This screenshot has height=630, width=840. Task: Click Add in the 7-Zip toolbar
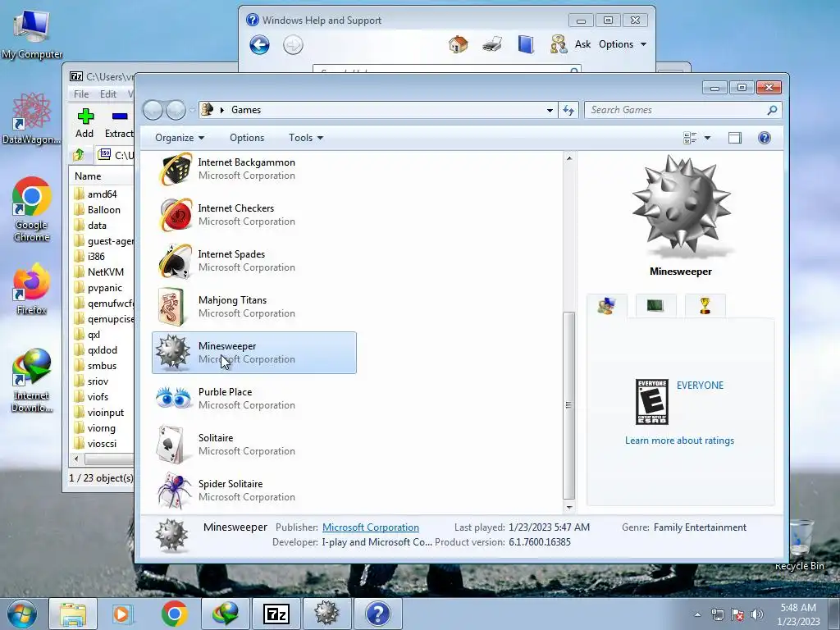(84, 124)
